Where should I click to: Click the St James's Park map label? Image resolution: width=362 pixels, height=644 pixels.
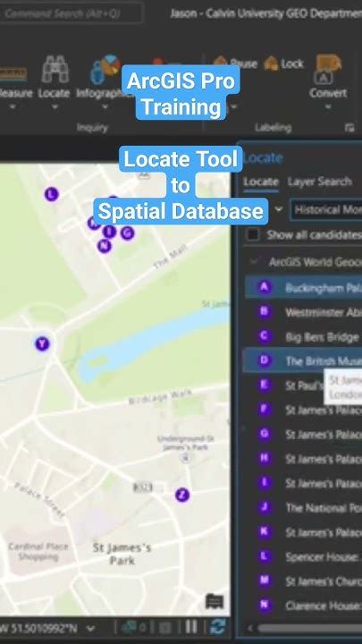pos(122,554)
